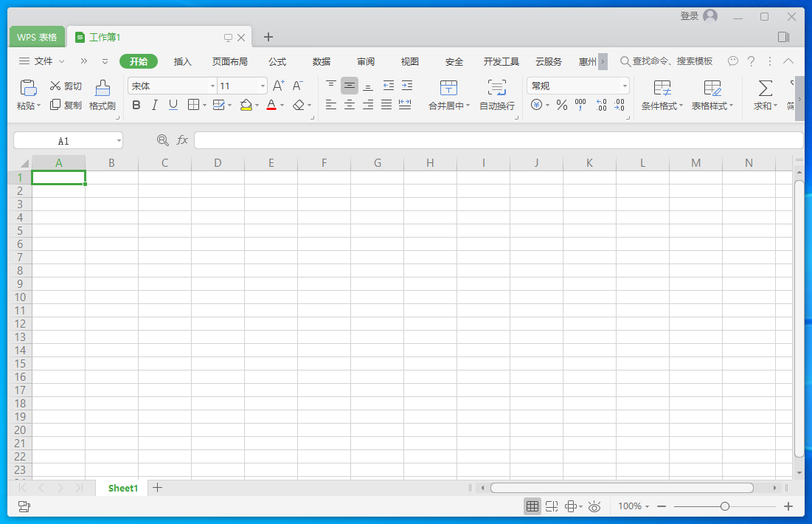Viewport: 812px width, 524px height.
Task: Open the fill color dropdown arrow
Action: [x=257, y=106]
